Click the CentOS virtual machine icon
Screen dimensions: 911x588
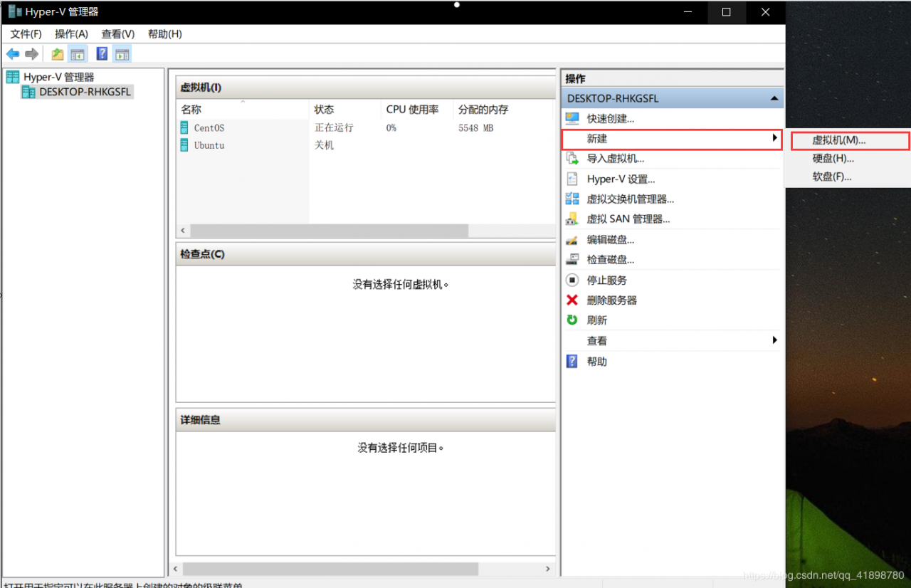[x=184, y=128]
